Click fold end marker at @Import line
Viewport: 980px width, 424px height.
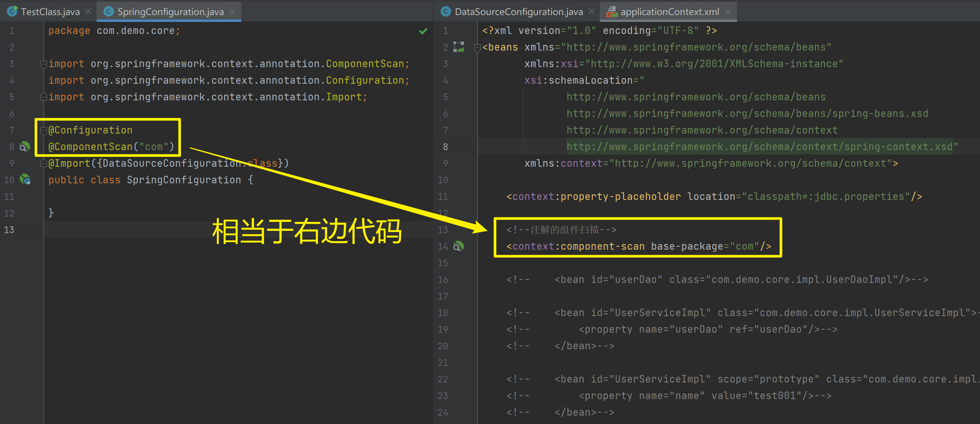tap(43, 163)
